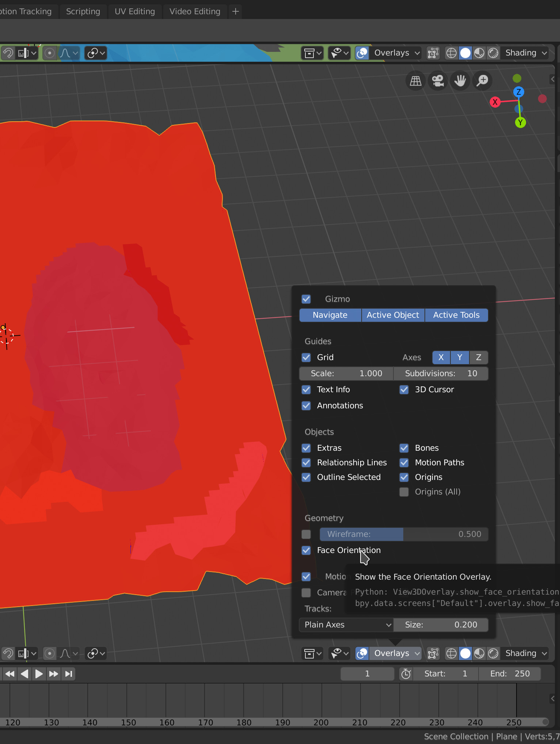Click the pan view hand icon
Image resolution: width=560 pixels, height=744 pixels.
click(x=460, y=81)
